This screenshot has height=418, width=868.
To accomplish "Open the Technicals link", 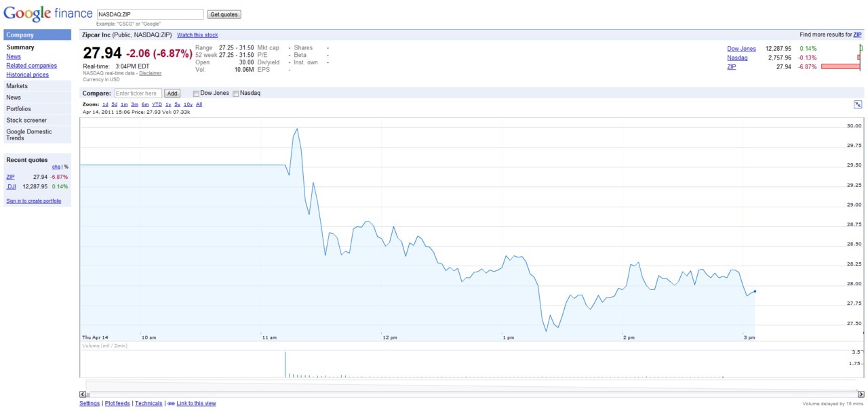I will [x=149, y=404].
